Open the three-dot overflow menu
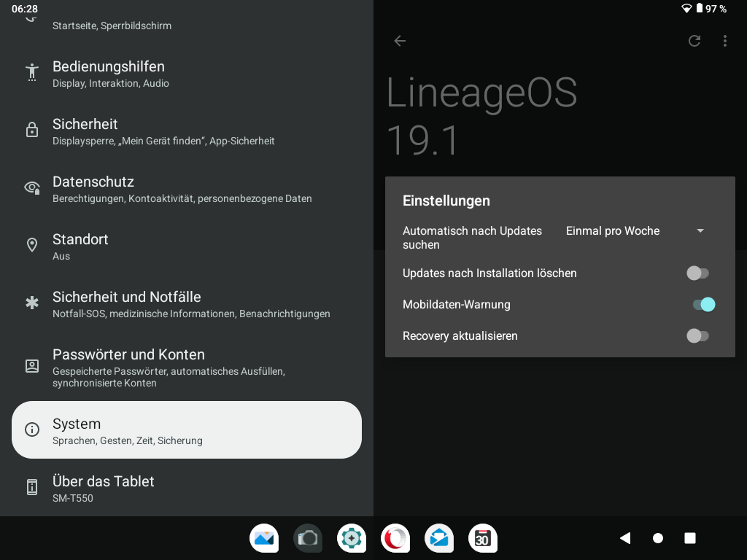Viewport: 747px width, 560px height. [724, 41]
